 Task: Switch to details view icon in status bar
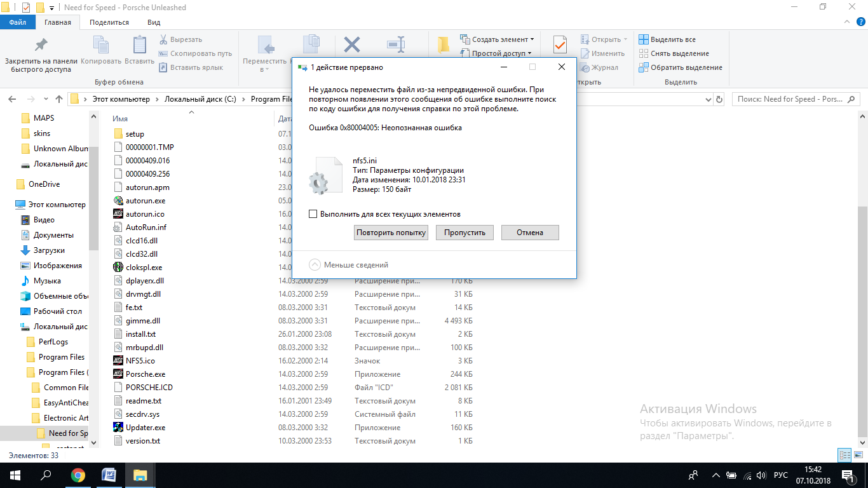(x=844, y=455)
